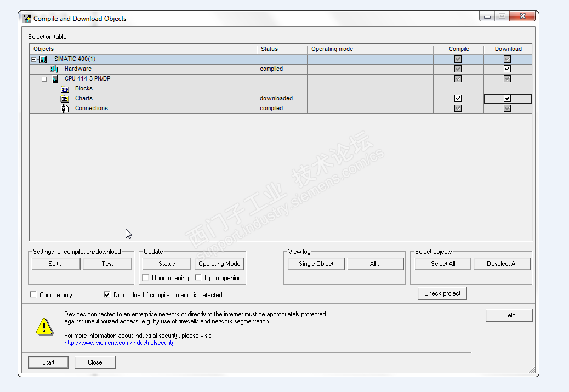Click the Operating mode column header

[370, 49]
